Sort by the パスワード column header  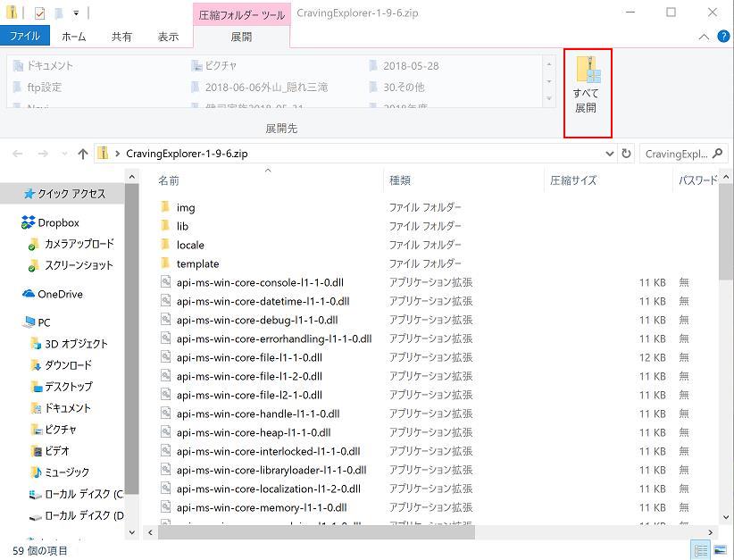(x=697, y=180)
